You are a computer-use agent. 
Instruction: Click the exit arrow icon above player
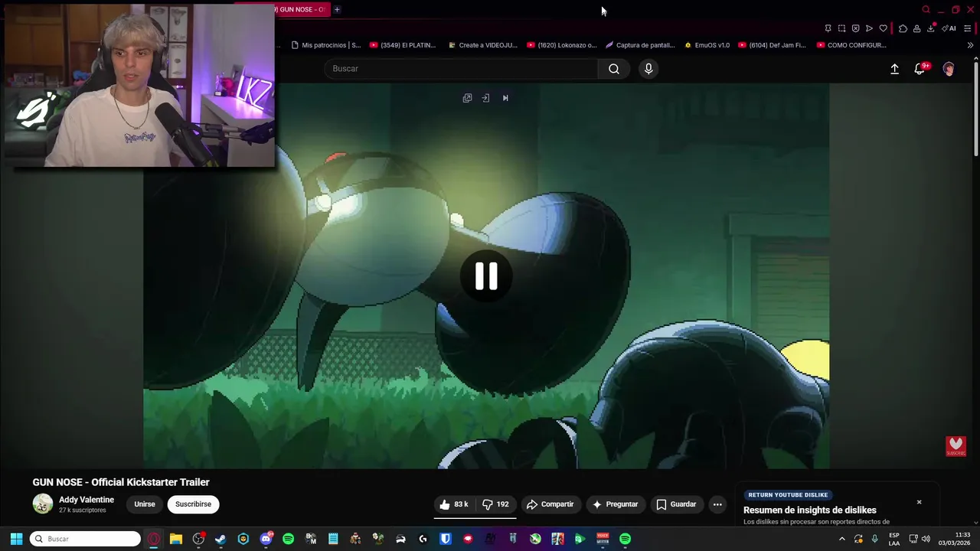pos(485,98)
